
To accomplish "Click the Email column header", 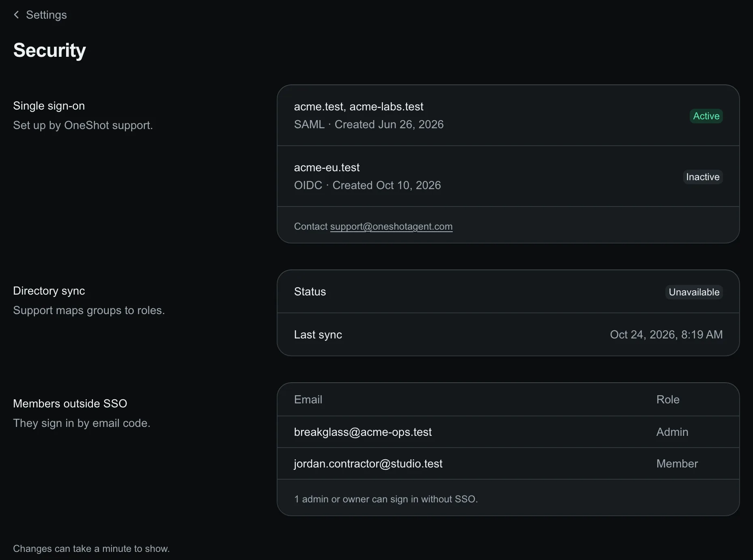I will (x=308, y=400).
